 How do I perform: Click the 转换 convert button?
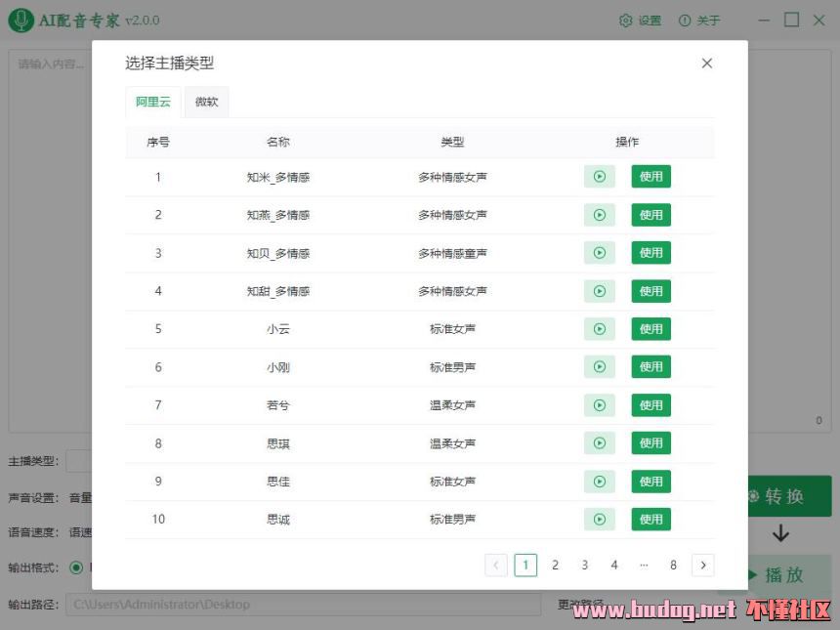tap(789, 496)
